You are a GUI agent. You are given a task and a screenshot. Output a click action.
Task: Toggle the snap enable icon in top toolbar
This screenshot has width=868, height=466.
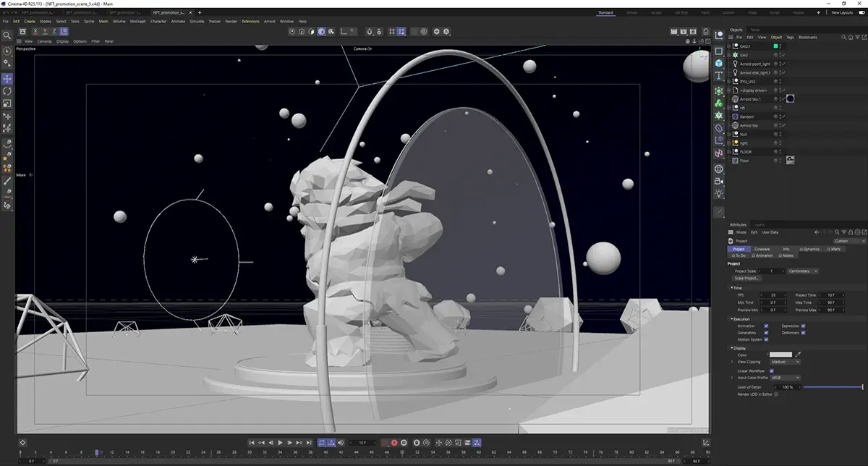pos(369,32)
